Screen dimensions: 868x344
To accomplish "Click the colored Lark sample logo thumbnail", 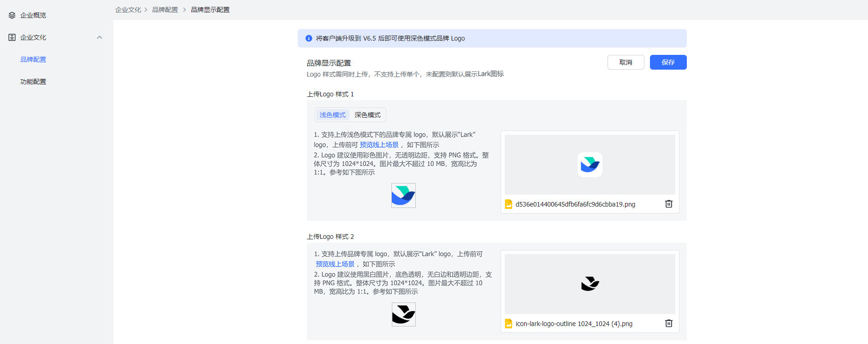I will (x=403, y=196).
